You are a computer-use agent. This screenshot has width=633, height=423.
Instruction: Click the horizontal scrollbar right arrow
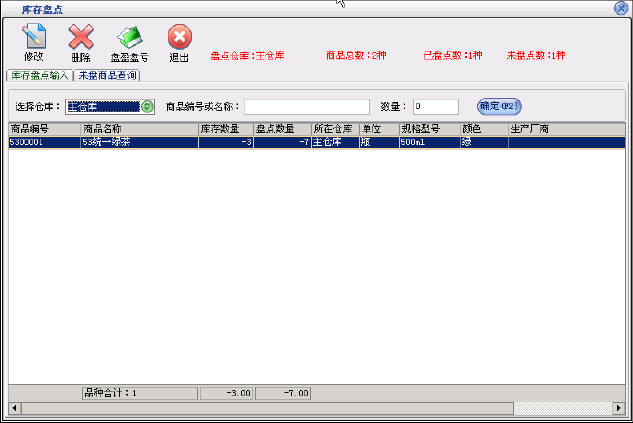(618, 408)
